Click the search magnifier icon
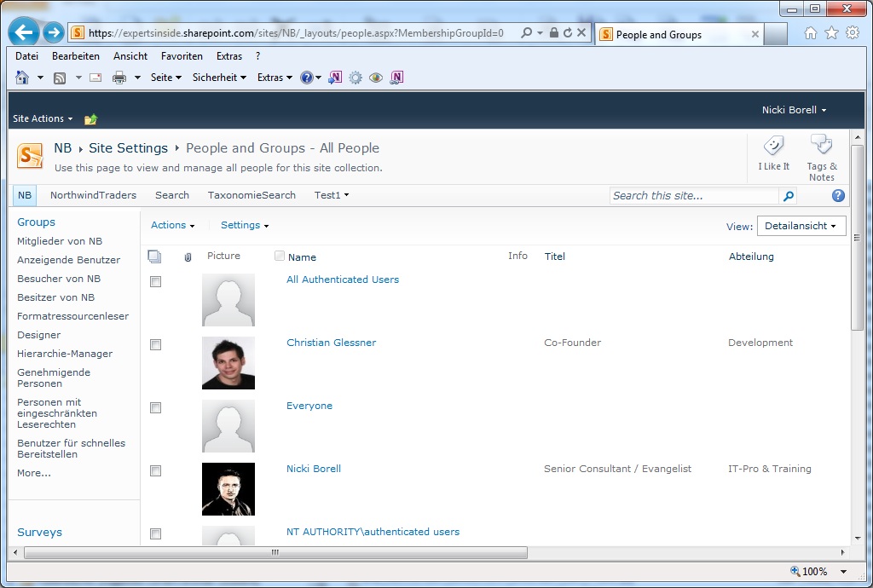The image size is (873, 588). point(789,195)
